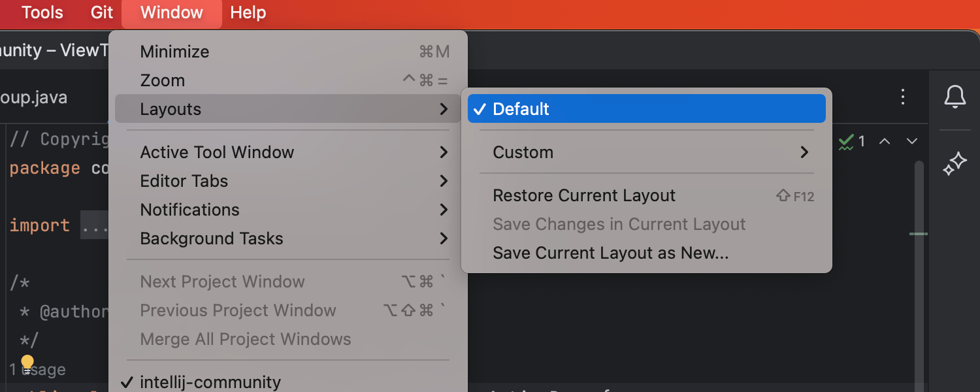This screenshot has width=980, height=392.
Task: Click the three-dot editor options icon
Action: tap(902, 97)
